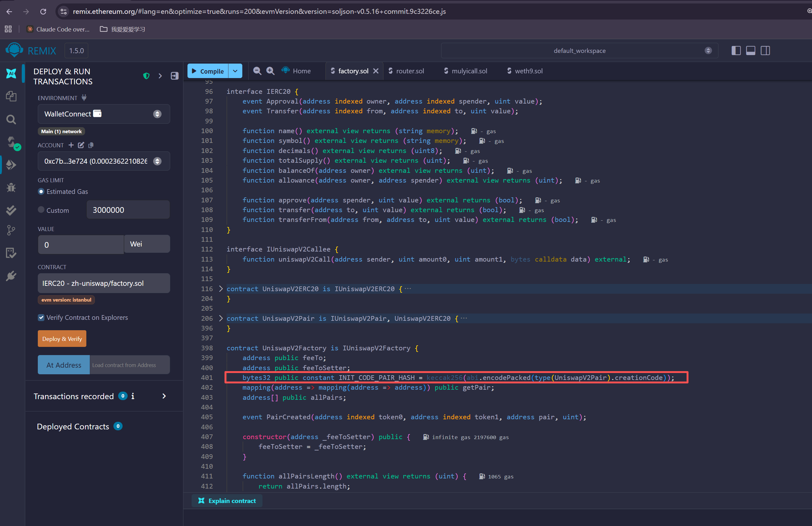
Task: Click the Explain contract button
Action: (227, 501)
